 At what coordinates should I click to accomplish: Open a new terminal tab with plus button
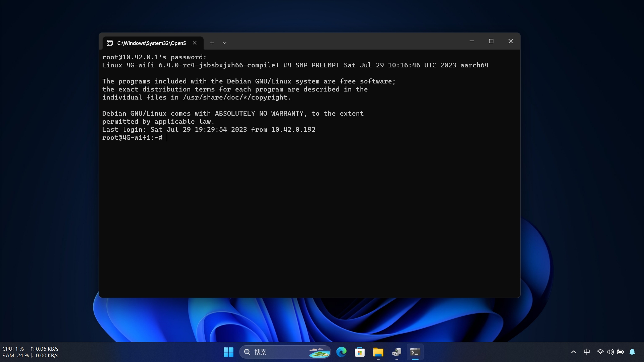click(212, 43)
